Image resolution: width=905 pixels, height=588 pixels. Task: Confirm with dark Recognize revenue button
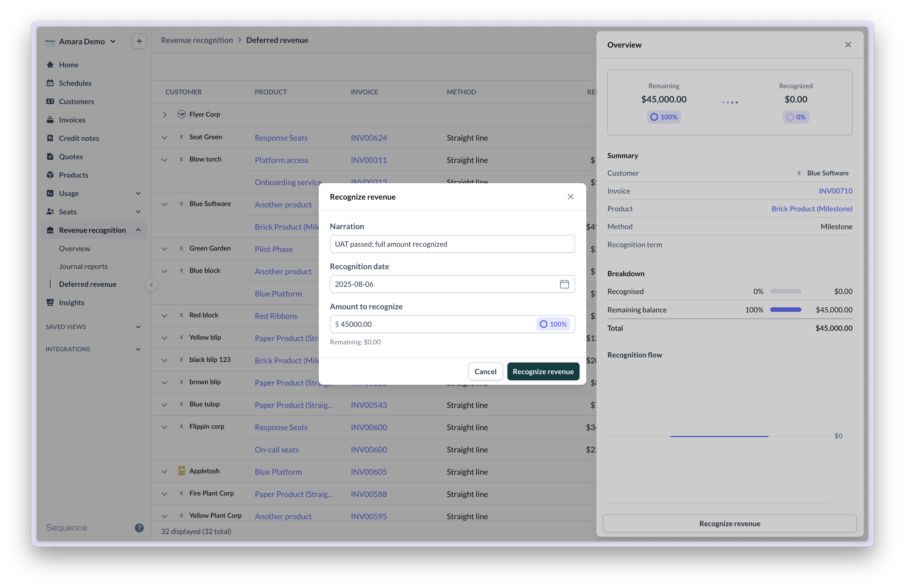click(543, 371)
